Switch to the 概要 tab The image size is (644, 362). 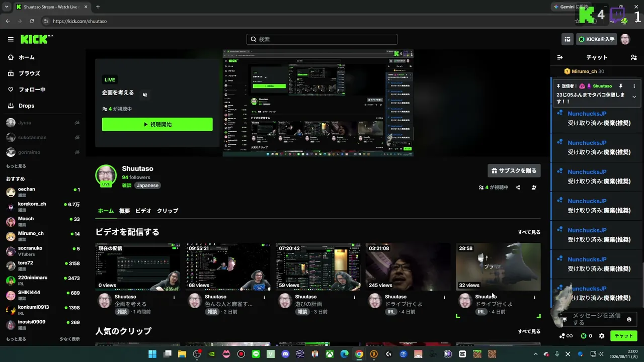click(124, 211)
